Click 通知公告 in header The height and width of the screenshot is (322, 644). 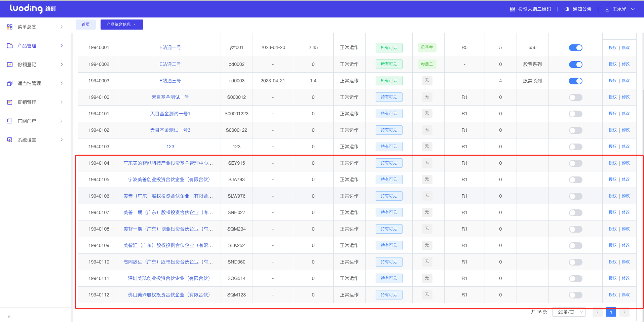[x=582, y=9]
